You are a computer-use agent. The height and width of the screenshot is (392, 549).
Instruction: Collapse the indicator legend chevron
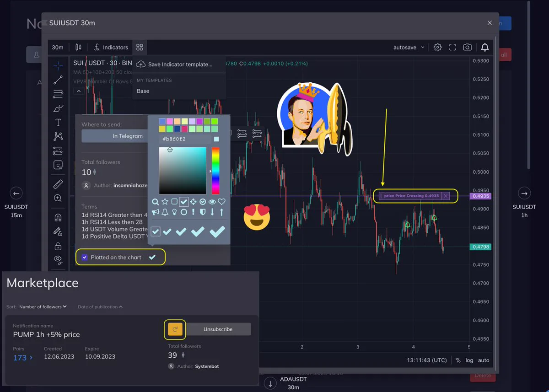pos(79,91)
